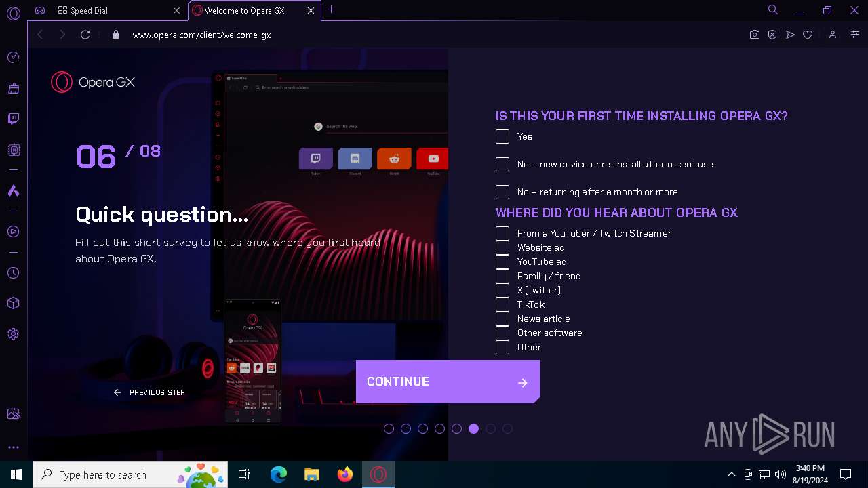The image size is (868, 488).
Task: Check the YouTube ad checkbox
Action: coord(502,262)
